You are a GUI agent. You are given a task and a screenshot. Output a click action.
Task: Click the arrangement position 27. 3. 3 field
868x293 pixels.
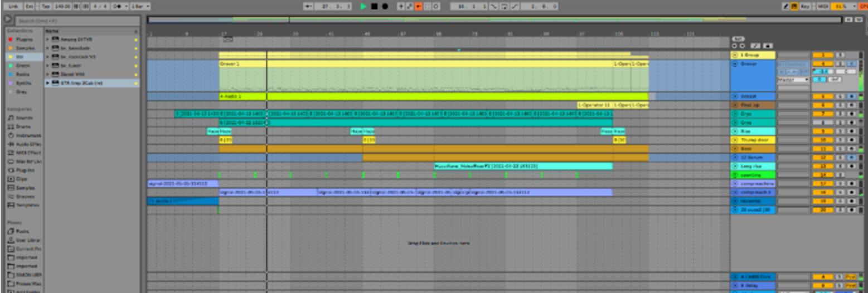pyautogui.click(x=333, y=6)
